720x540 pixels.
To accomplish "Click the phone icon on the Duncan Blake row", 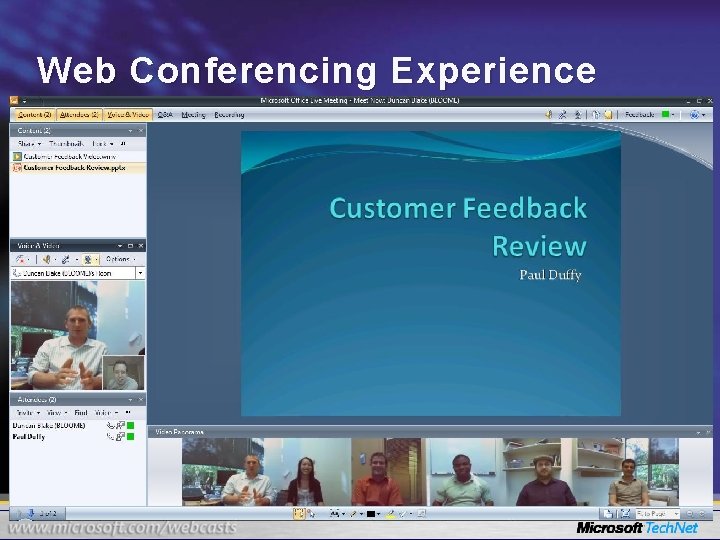I will point(110,426).
